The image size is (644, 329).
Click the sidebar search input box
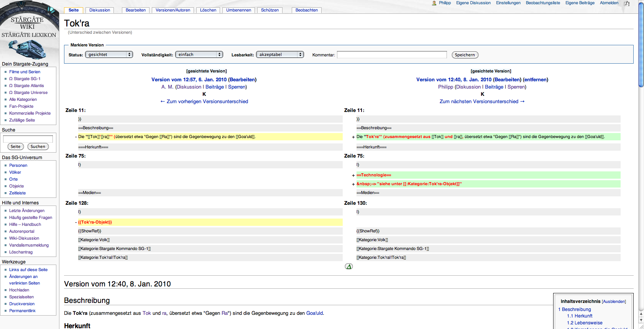(x=28, y=139)
